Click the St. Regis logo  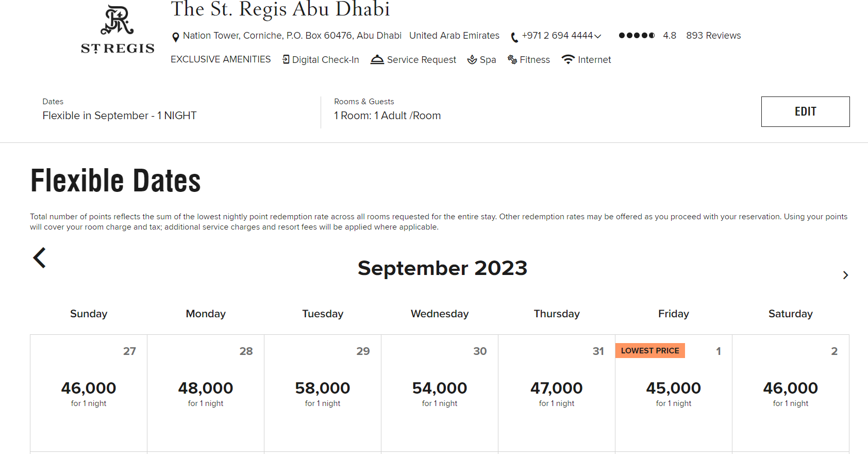point(118,29)
